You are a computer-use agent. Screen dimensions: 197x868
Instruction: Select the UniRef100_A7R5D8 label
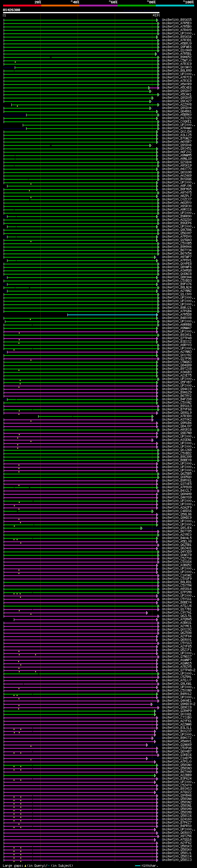coord(177,314)
